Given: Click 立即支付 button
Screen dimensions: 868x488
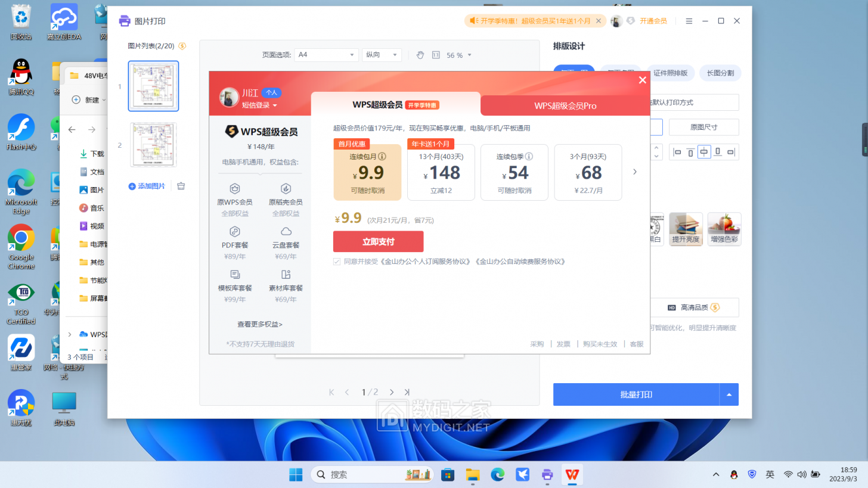Looking at the screenshot, I should pyautogui.click(x=378, y=241).
